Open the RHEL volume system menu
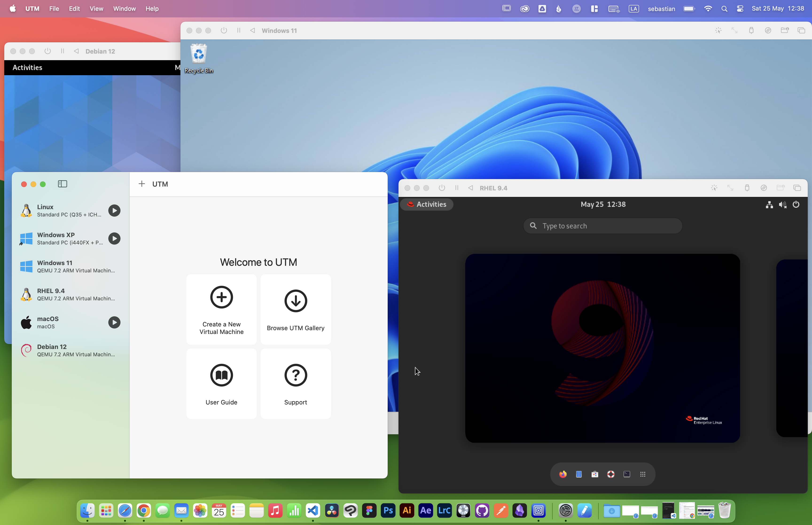 coord(782,204)
